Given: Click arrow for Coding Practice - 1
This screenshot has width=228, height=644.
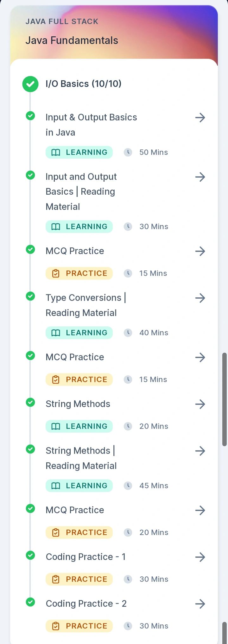Looking at the screenshot, I should click(200, 557).
